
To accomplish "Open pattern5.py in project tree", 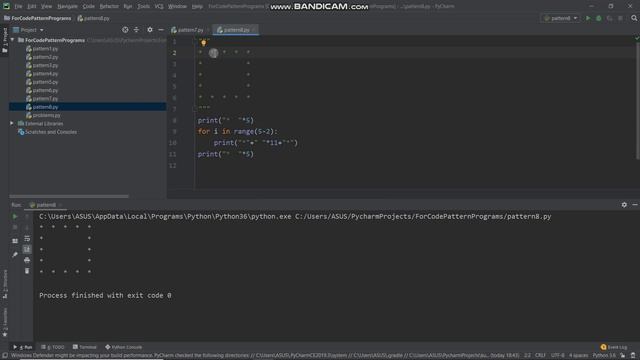I will tap(42, 82).
